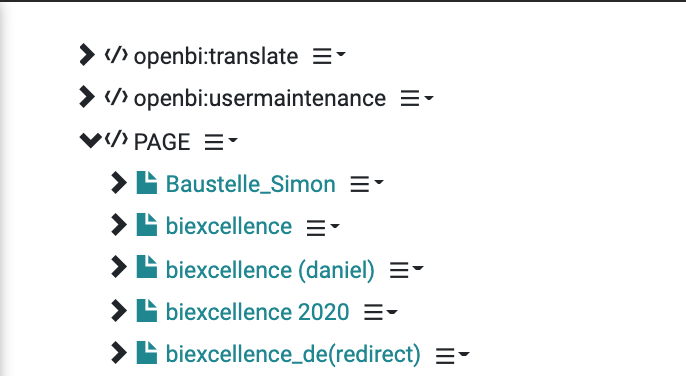Open the hamburger menu for openbi:translate

coord(329,56)
